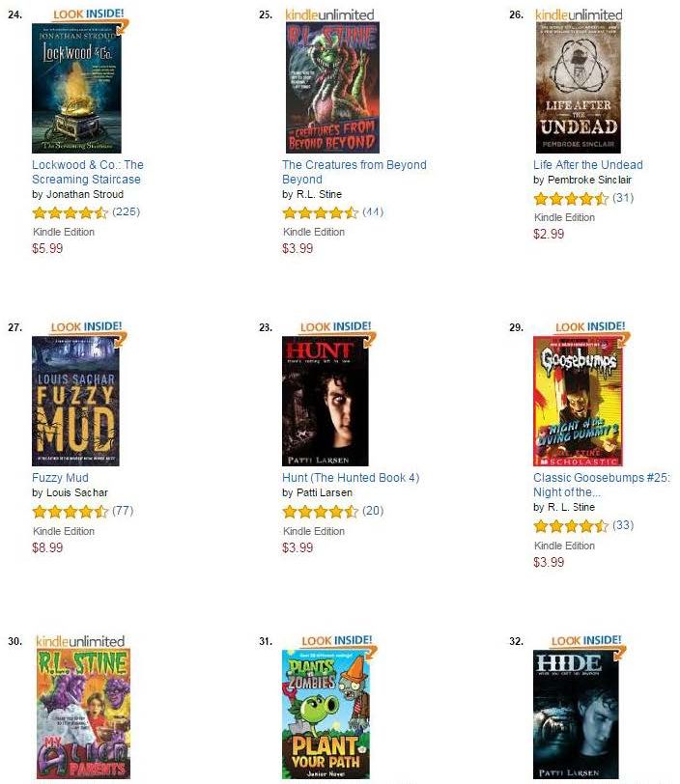Open Lockwood & Co. Screaming Staircase title link
This screenshot has width=680, height=784.
(x=88, y=172)
